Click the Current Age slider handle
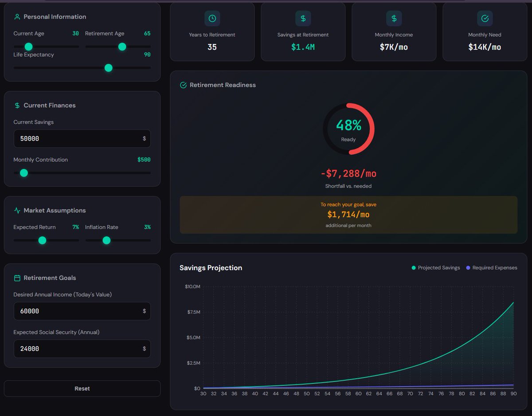 click(x=28, y=47)
